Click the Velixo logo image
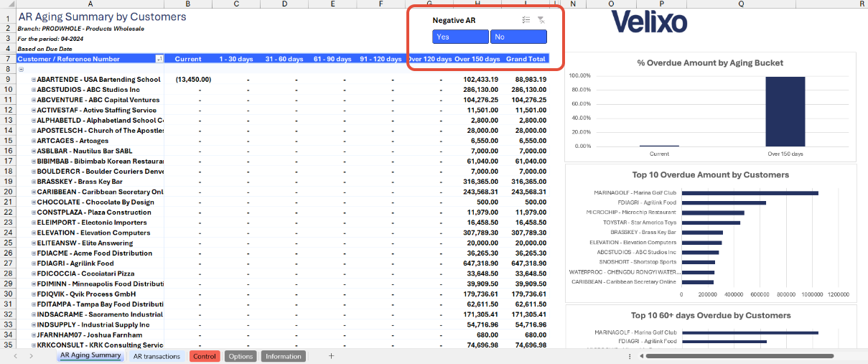The width and height of the screenshot is (868, 364). (649, 22)
